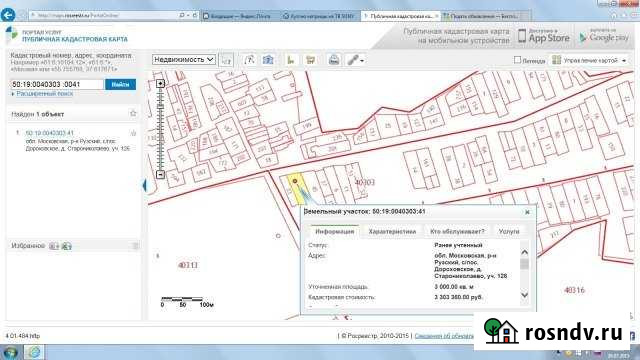Click the add-to-favorites icon beside 'Избранное'
Screen dimensions: 640x360
click(54, 246)
